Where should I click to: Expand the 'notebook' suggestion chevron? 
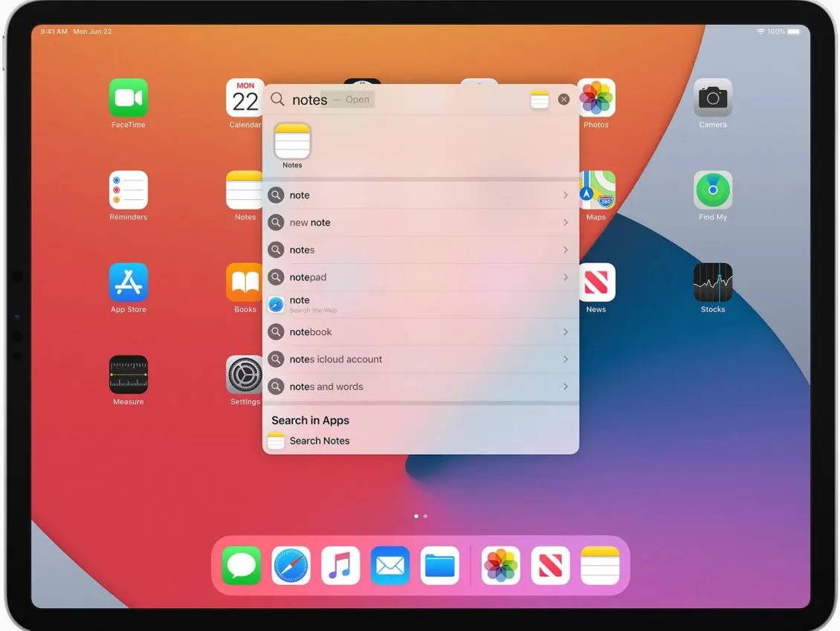pos(566,331)
